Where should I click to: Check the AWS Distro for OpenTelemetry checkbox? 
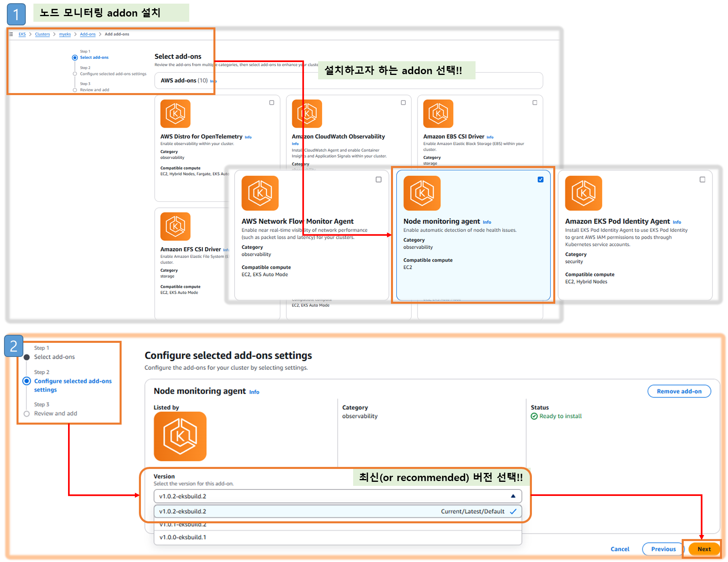(272, 103)
